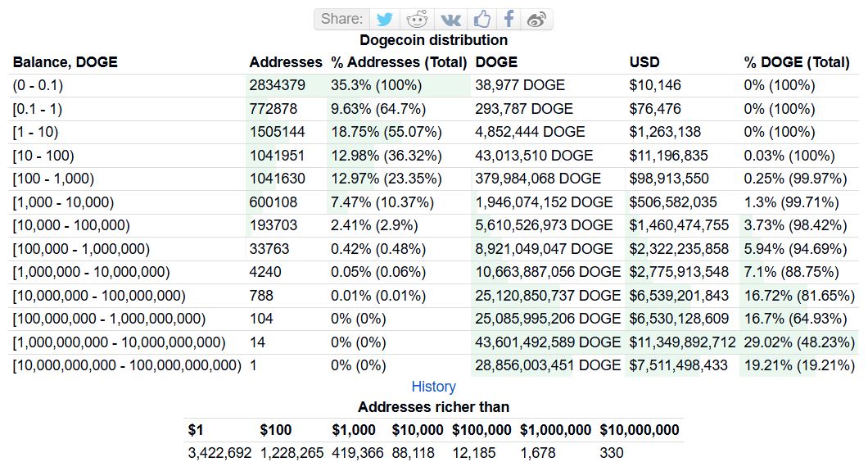Share the page on Reddit

pos(418,19)
